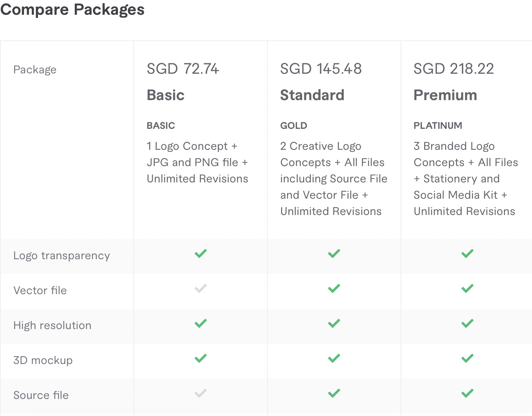Click the grey Source file checkmark under Basic
The image size is (532, 416).
click(x=200, y=393)
